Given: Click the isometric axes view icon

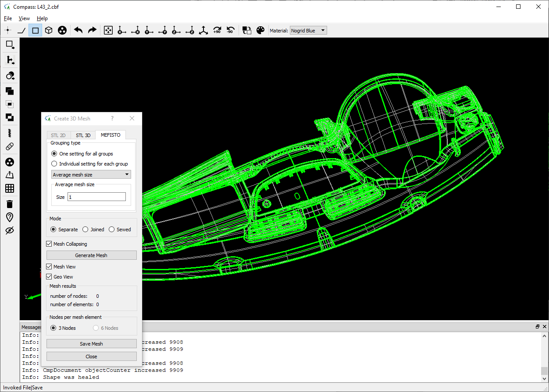Looking at the screenshot, I should pos(203,30).
